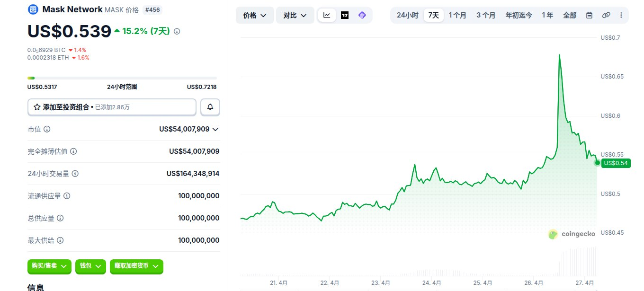Image resolution: width=644 pixels, height=291 pixels.
Task: Click the 24小时交易量 value US$164,348,914
Action: (193, 174)
